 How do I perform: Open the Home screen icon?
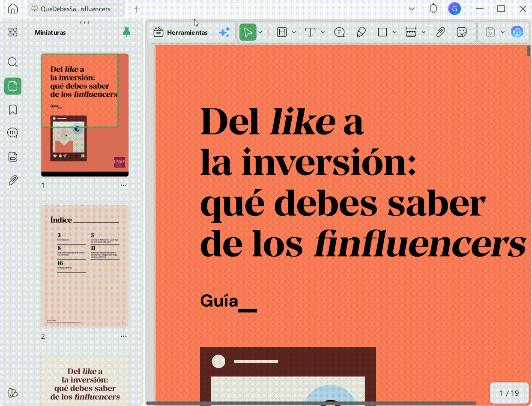click(13, 9)
